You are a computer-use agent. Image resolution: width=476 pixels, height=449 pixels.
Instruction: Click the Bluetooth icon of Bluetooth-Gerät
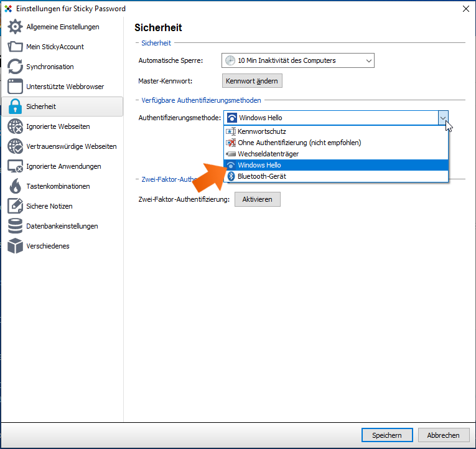[231, 176]
